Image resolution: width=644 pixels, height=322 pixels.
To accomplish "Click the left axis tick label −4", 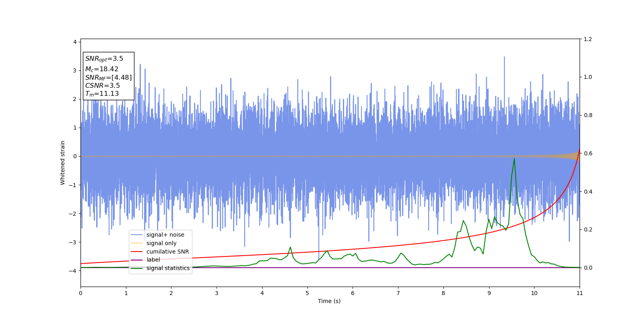I will [x=72, y=271].
